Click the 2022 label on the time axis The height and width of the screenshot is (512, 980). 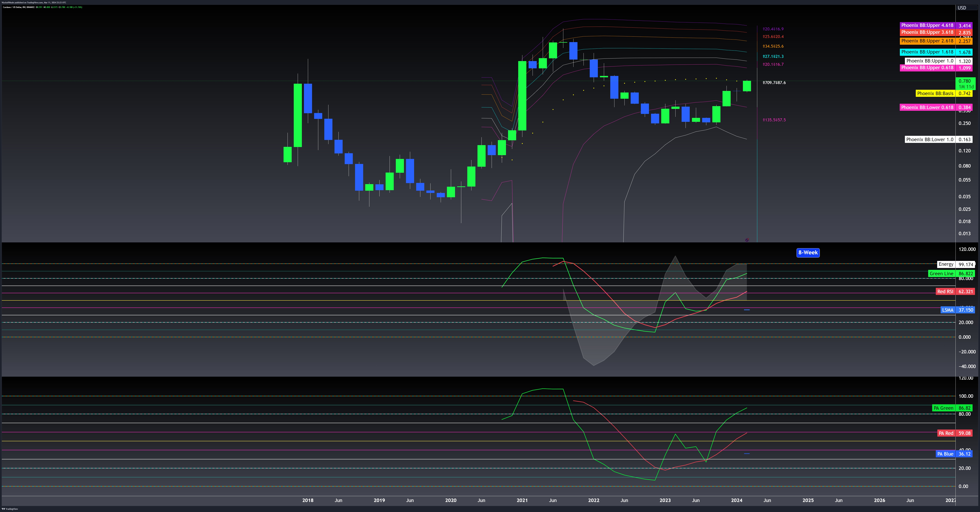[x=594, y=500]
